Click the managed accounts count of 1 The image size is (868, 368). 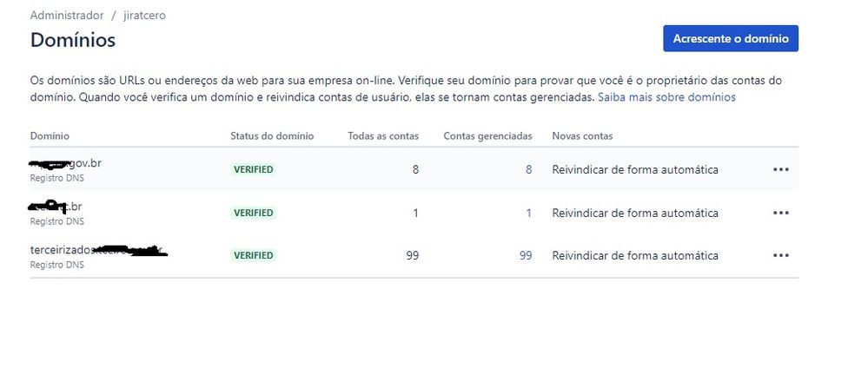pyautogui.click(x=528, y=213)
